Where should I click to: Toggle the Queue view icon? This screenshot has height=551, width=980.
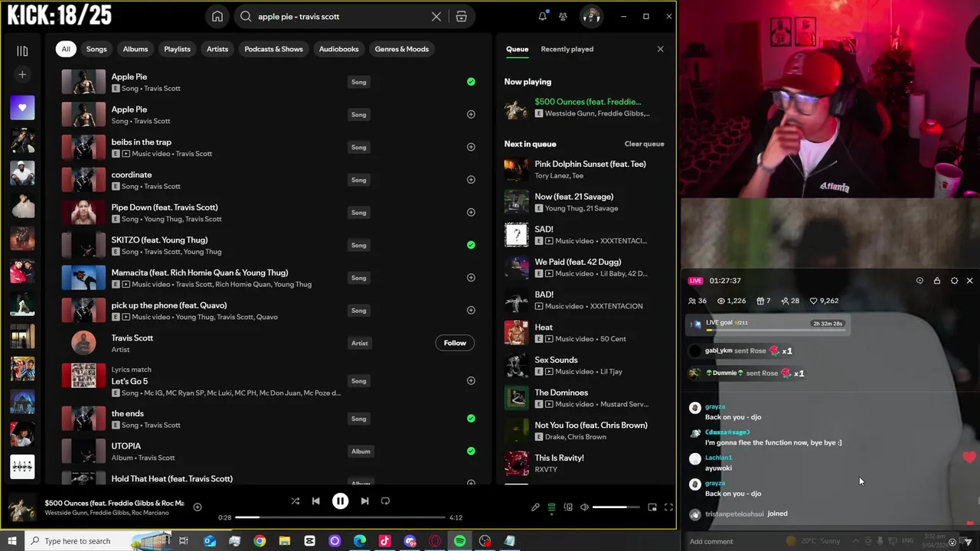click(551, 507)
